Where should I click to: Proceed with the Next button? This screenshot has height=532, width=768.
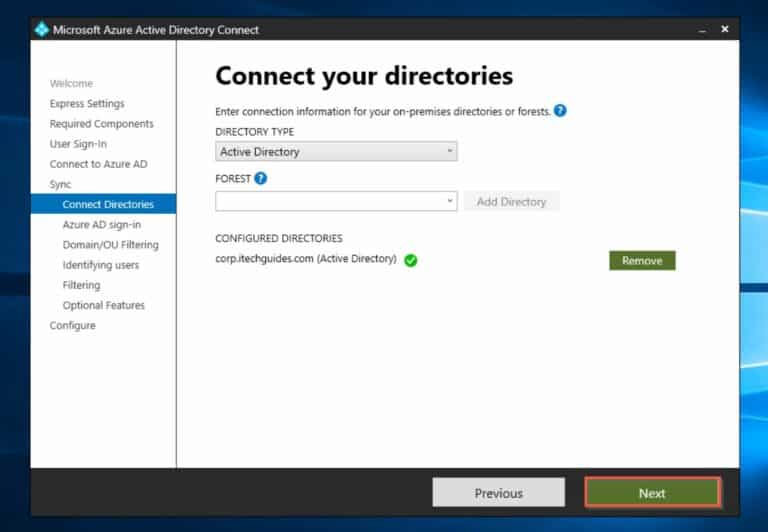pos(652,492)
